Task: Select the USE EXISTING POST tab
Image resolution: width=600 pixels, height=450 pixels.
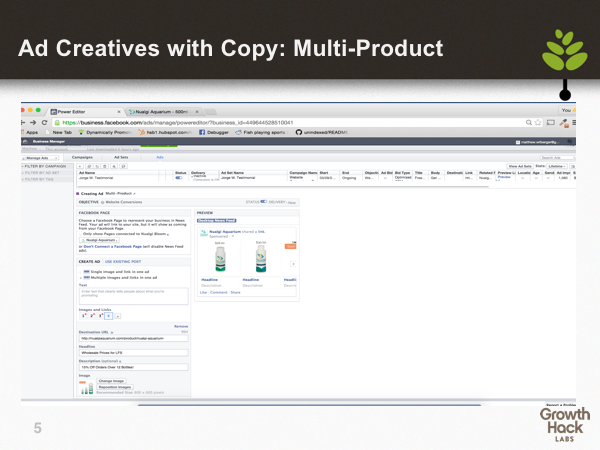Action: click(x=123, y=262)
